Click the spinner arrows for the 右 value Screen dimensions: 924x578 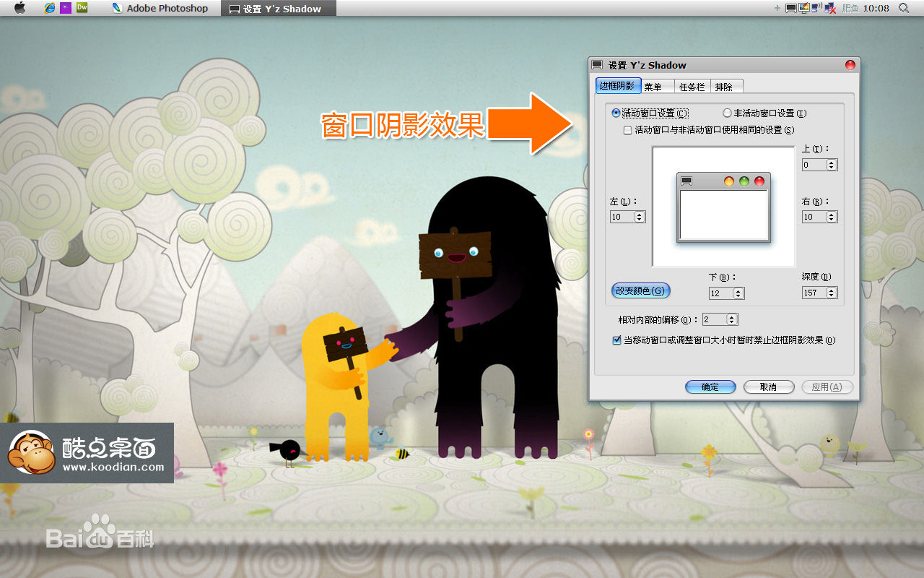coord(832,217)
